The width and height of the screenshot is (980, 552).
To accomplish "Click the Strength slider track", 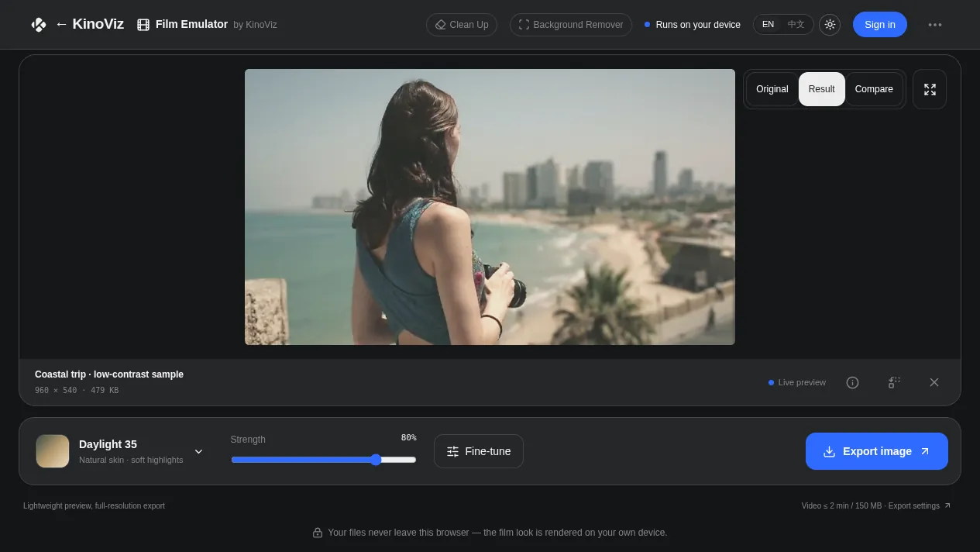I will pos(324,460).
